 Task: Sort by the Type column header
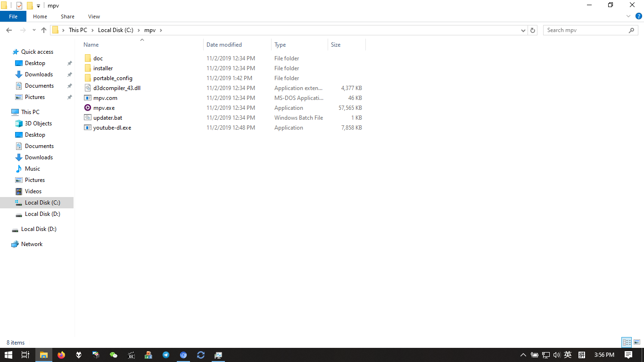point(300,45)
